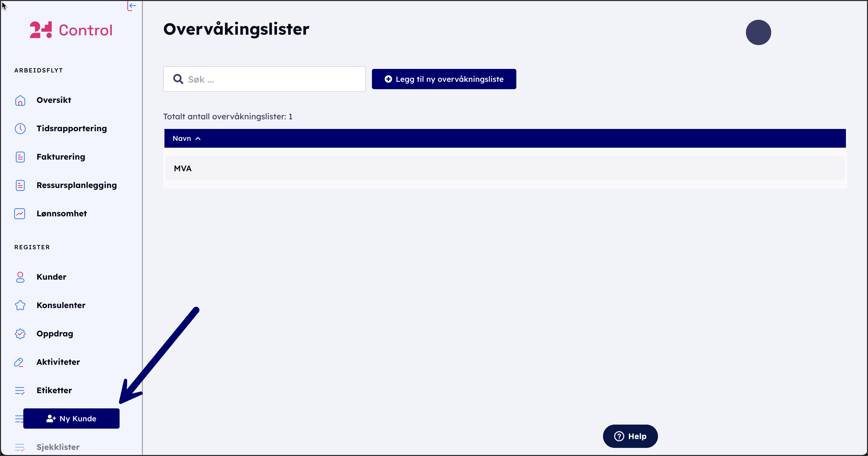Click the Kunder person icon

20,277
